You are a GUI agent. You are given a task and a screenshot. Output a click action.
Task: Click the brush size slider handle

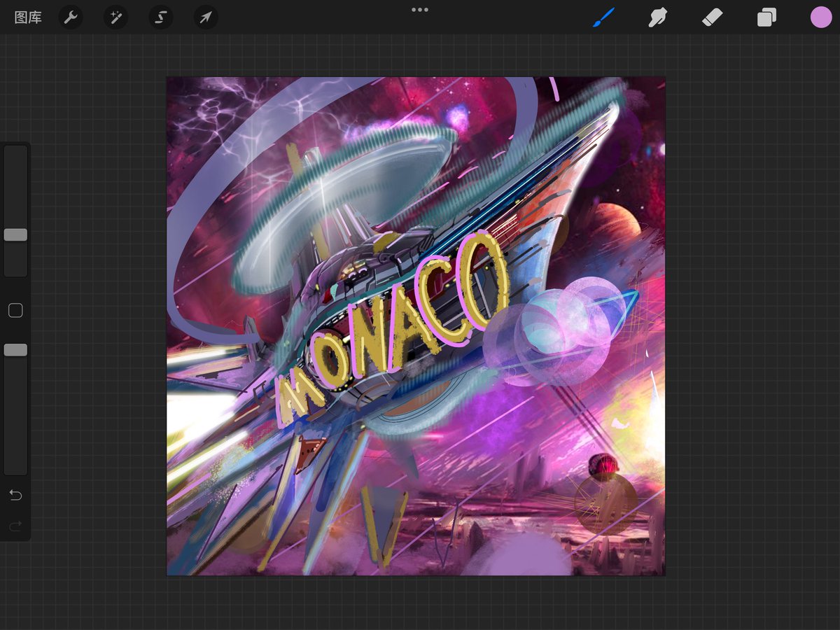coord(15,234)
